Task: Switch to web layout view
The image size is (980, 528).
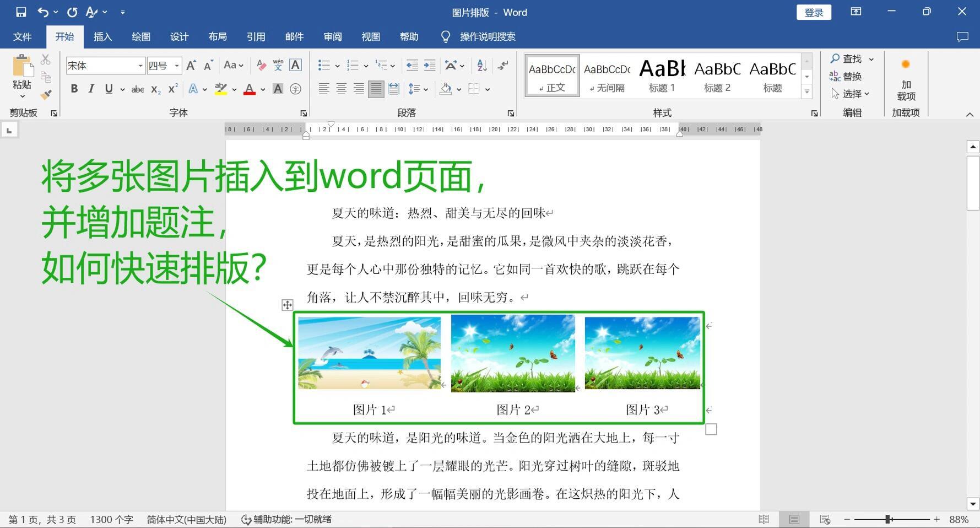Action: click(825, 519)
